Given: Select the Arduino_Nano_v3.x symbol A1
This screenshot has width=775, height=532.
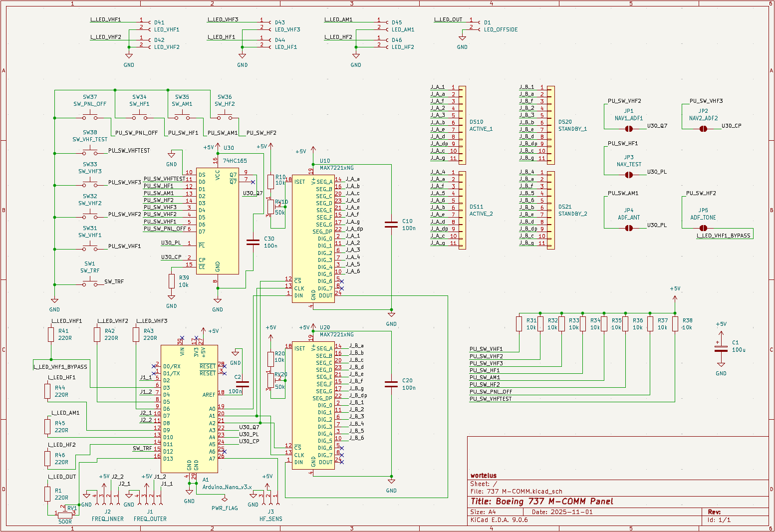Looking at the screenshot, I should coord(190,409).
